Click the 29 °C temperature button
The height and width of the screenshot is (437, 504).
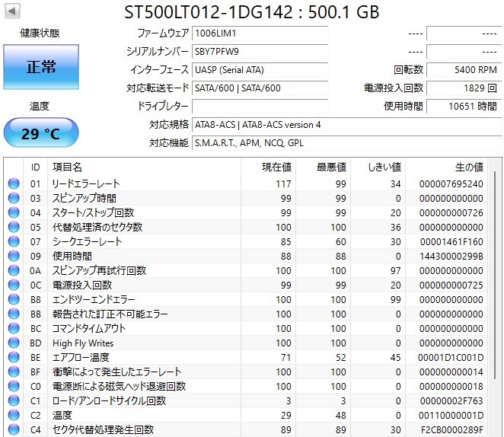click(41, 132)
